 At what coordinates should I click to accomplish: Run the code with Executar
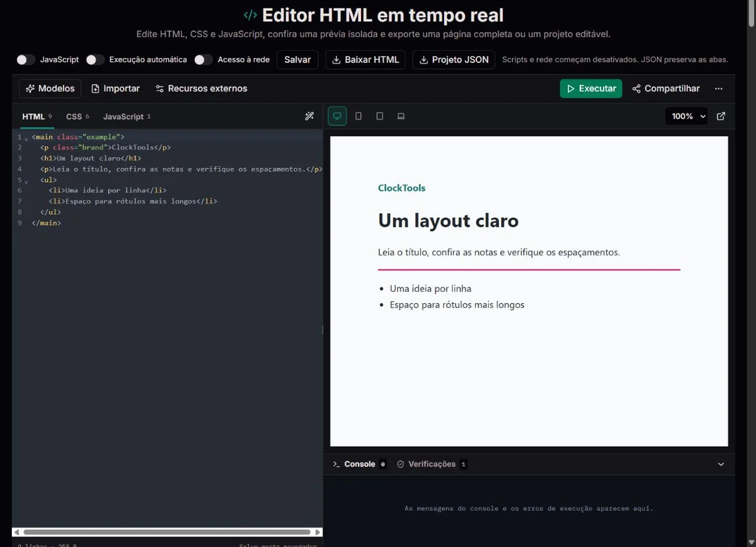[x=591, y=89]
